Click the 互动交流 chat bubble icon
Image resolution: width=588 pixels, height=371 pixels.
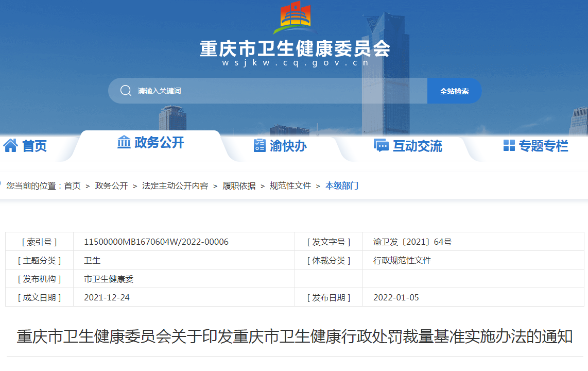[381, 145]
